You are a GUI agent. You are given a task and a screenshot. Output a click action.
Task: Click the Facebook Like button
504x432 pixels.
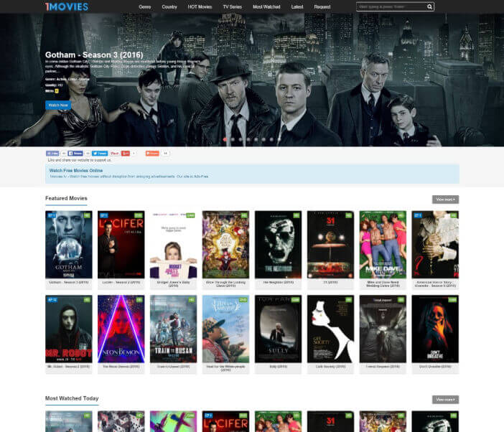click(x=52, y=154)
